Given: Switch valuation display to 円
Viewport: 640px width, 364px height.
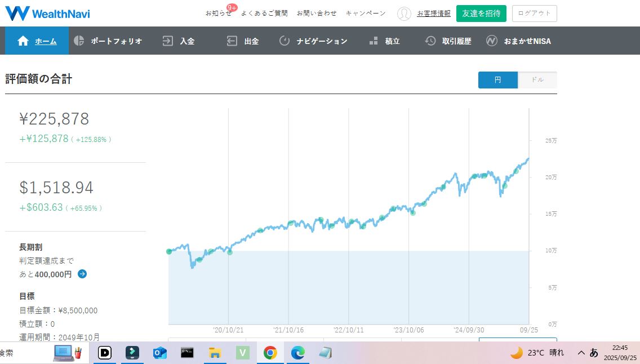Looking at the screenshot, I should (497, 80).
